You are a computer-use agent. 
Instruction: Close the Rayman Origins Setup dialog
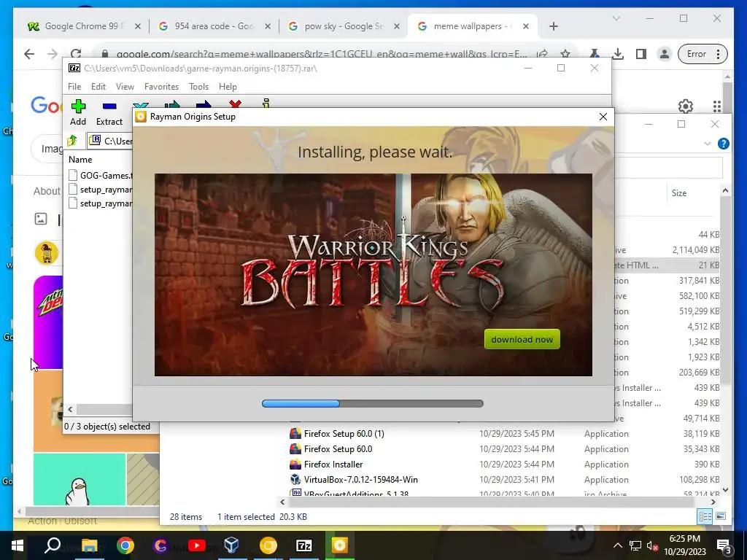coord(603,117)
